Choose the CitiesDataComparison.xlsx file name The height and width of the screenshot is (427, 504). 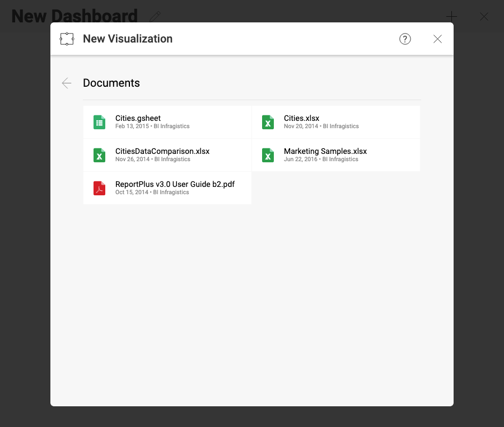[162, 151]
